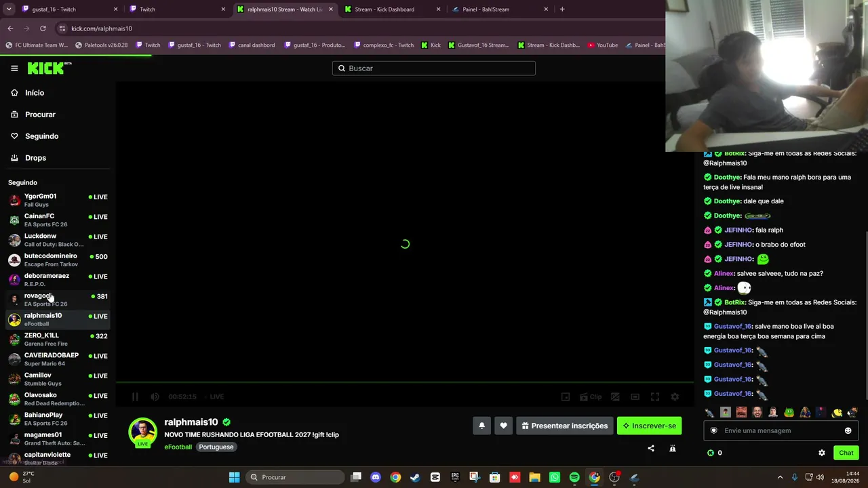
Task: Share the stream via share icon
Action: (x=651, y=448)
